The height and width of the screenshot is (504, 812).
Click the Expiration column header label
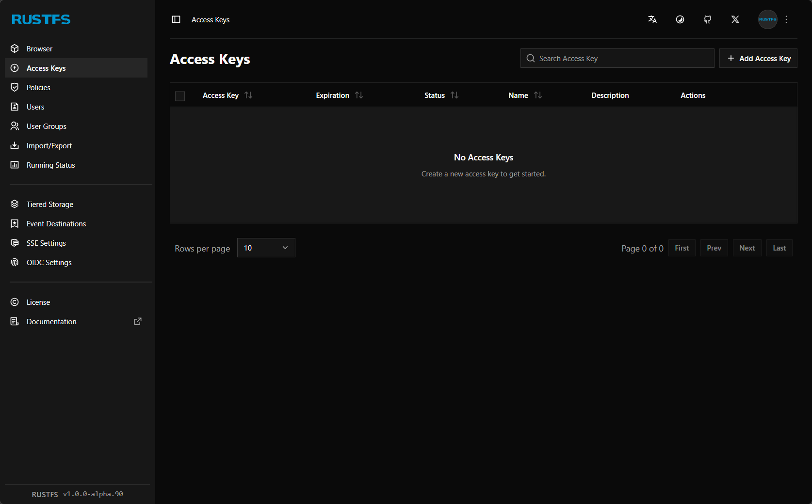coord(333,95)
